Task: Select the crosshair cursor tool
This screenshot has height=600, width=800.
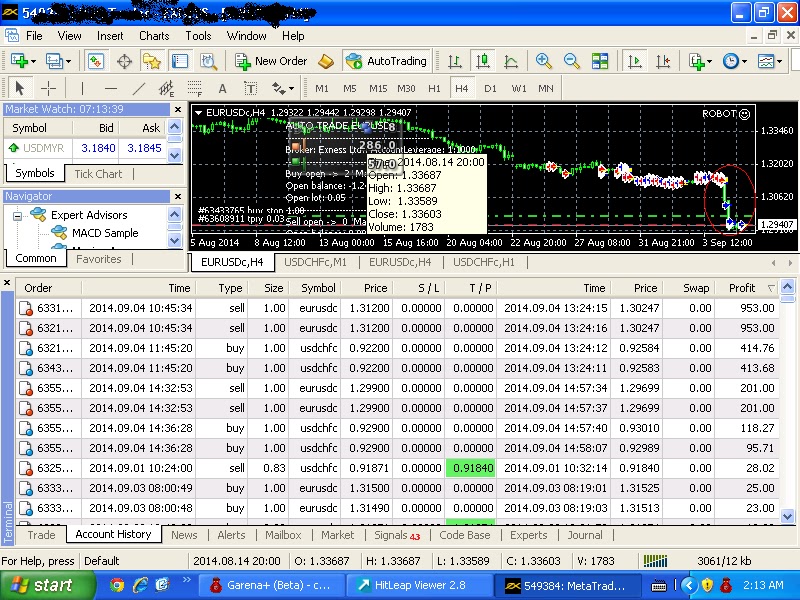Action: tap(48, 88)
